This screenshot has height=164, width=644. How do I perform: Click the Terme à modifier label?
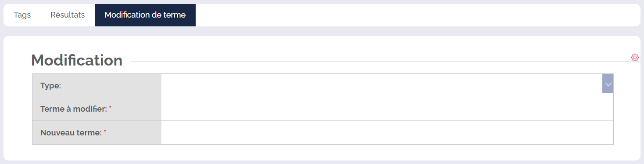(x=74, y=109)
